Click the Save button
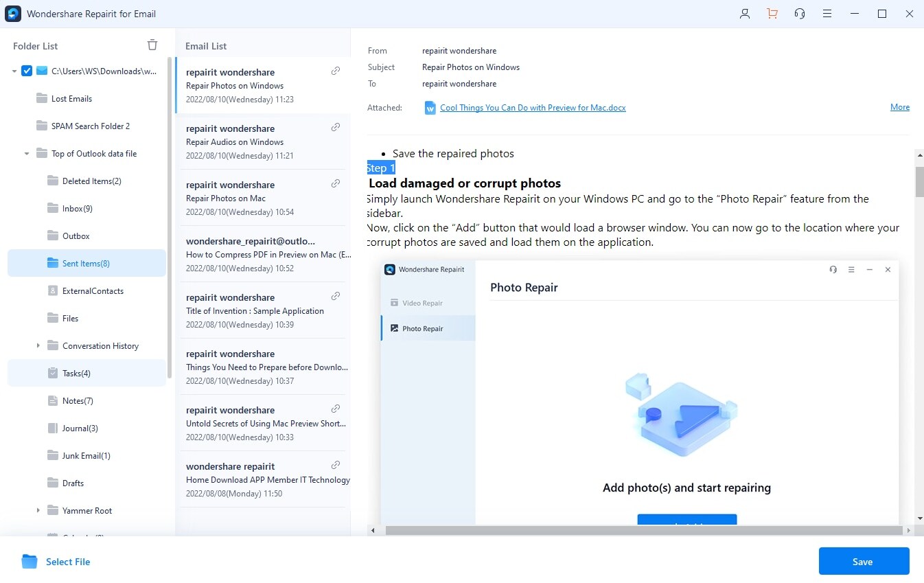924x583 pixels. [x=864, y=561]
